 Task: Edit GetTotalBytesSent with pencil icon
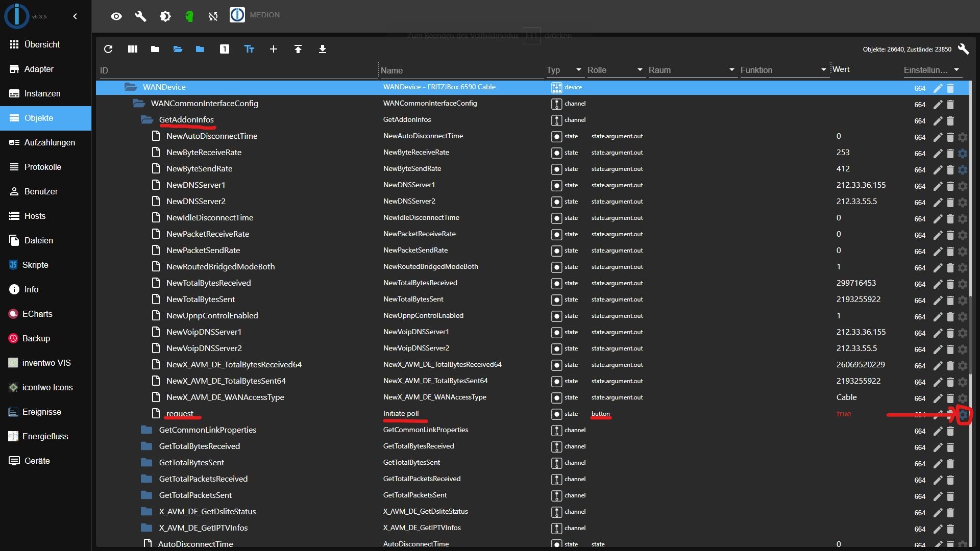[x=938, y=464]
